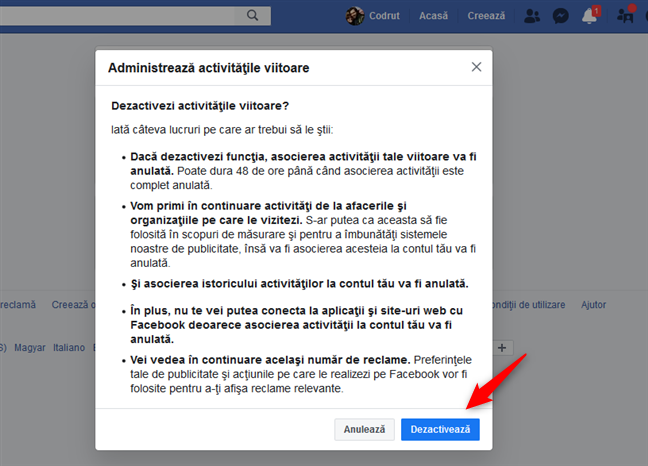The width and height of the screenshot is (648, 466).
Task: Click inside the Facebook search field
Action: coord(118,16)
